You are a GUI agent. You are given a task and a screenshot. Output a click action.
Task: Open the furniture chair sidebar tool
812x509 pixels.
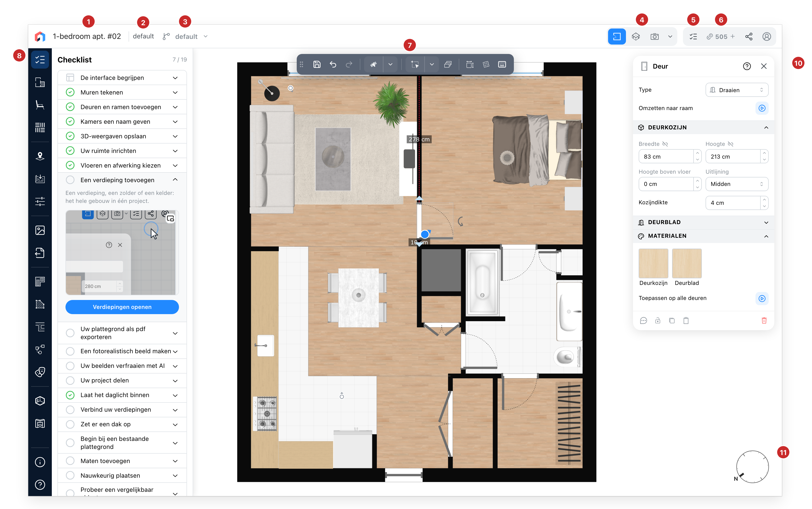click(40, 105)
